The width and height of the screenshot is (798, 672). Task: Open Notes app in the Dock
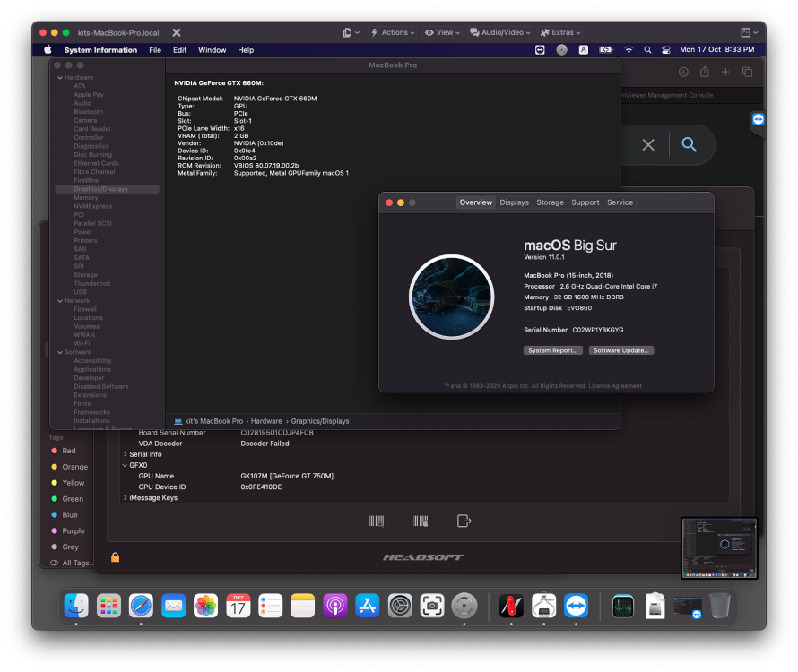[x=303, y=606]
